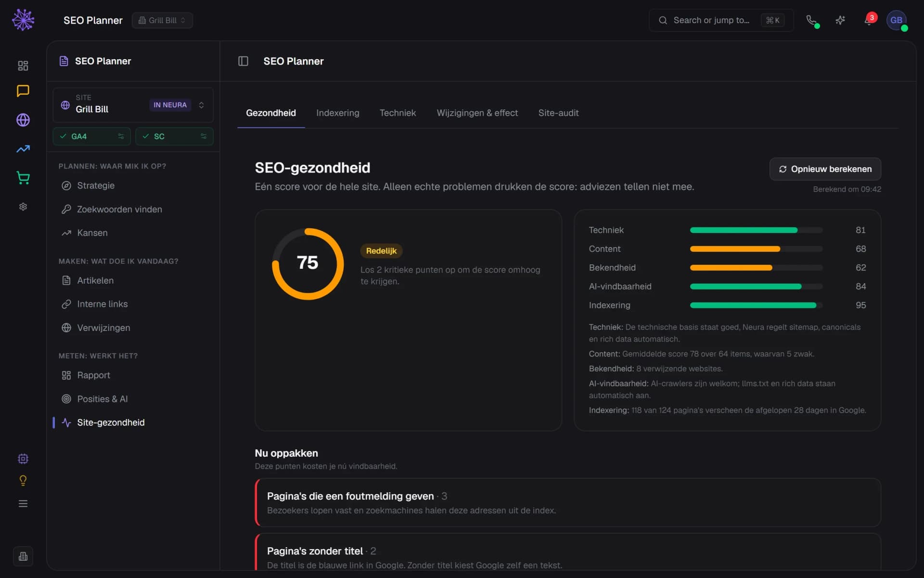Open the chip/processor icon in left rail
This screenshot has width=924, height=578.
point(23,459)
